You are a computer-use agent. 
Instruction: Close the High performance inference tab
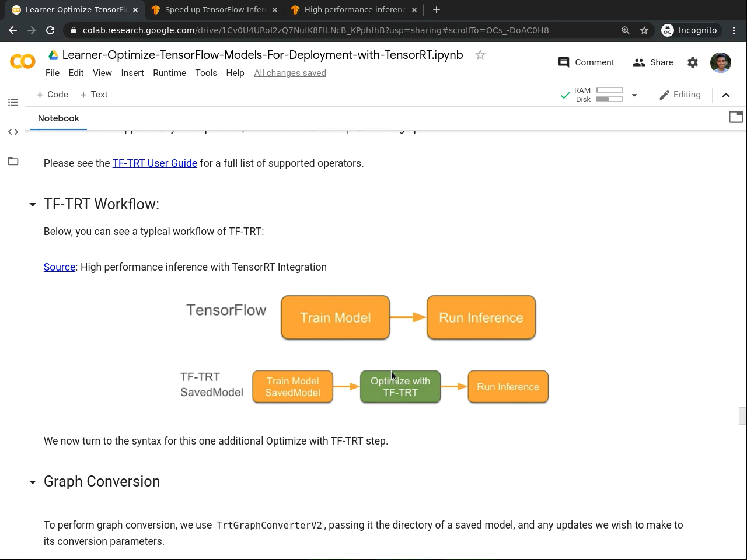point(414,10)
